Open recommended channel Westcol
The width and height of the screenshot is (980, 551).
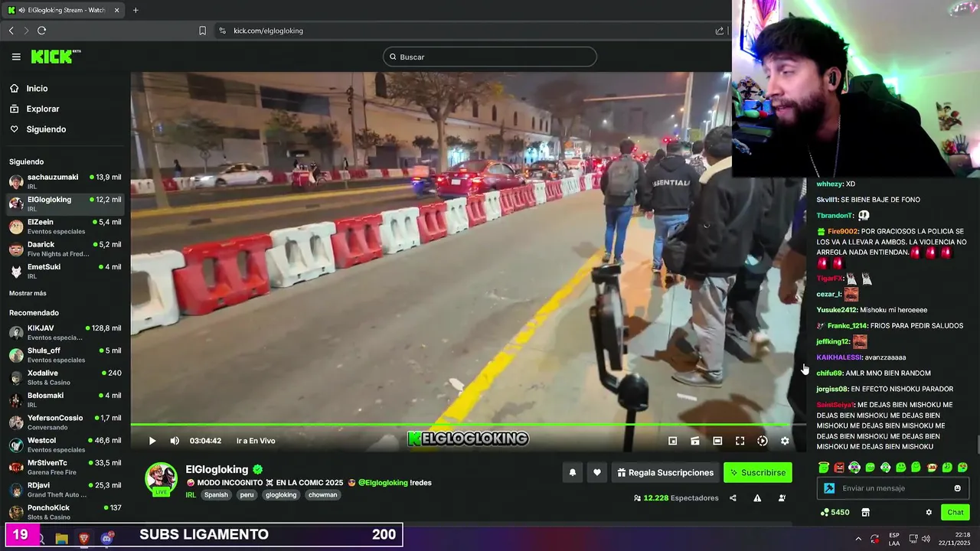click(65, 445)
